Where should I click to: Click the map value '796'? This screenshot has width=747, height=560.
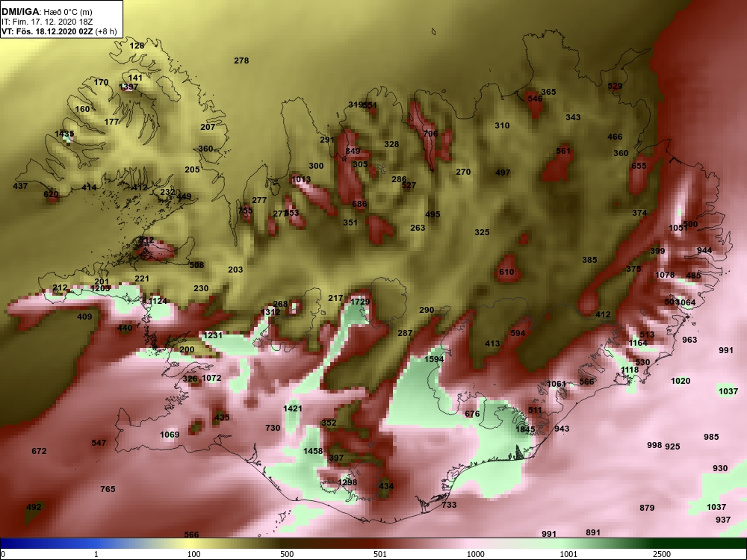(430, 134)
